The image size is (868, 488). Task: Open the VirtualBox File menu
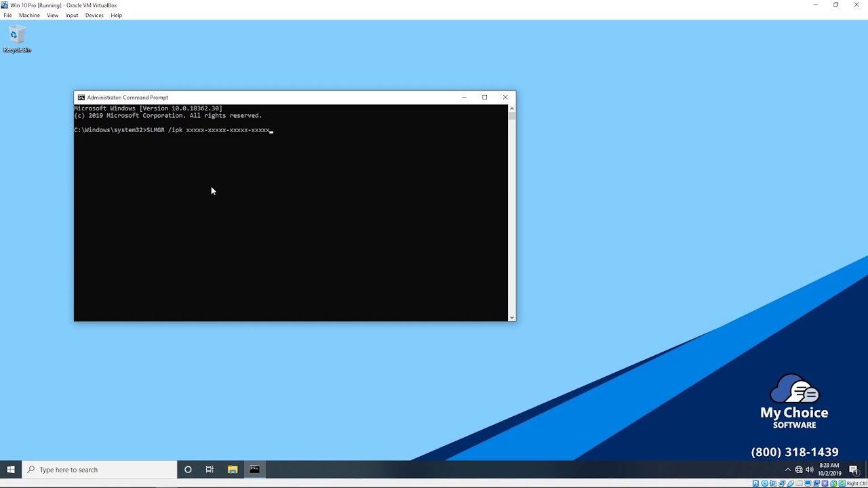coord(7,15)
